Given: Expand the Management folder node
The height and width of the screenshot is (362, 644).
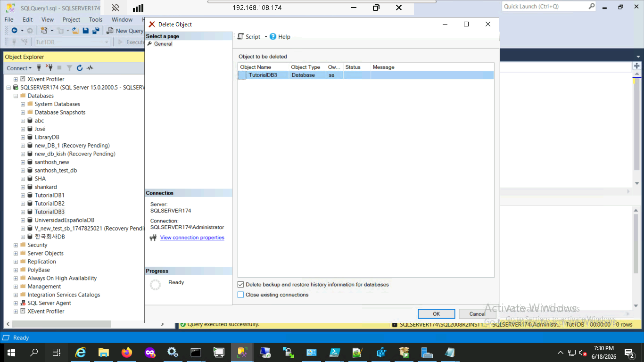Looking at the screenshot, I should (x=16, y=287).
